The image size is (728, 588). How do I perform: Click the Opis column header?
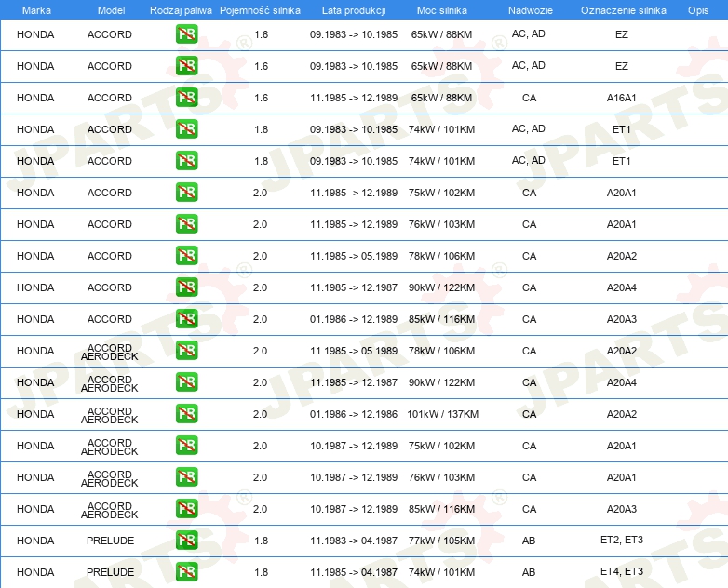(x=698, y=10)
